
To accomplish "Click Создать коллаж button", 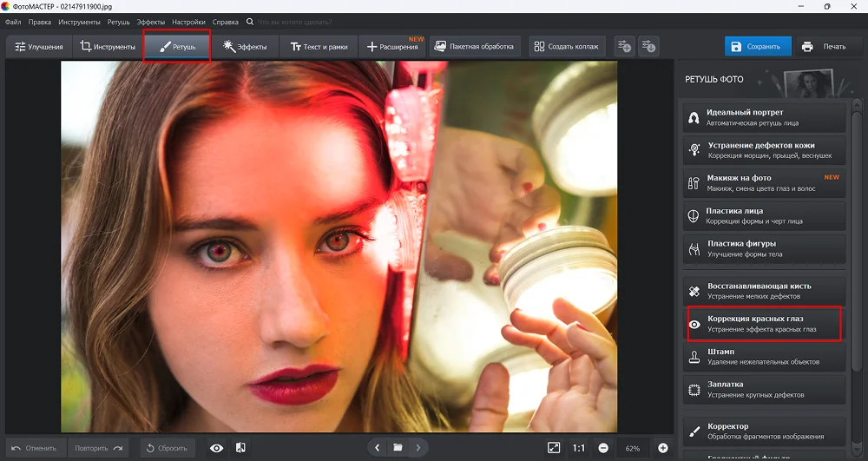I will point(566,47).
